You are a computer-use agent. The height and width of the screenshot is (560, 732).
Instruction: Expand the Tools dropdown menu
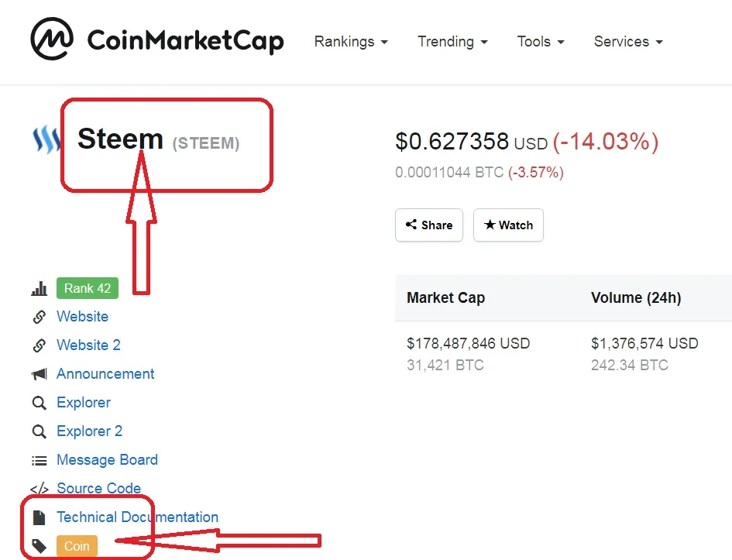pos(541,42)
